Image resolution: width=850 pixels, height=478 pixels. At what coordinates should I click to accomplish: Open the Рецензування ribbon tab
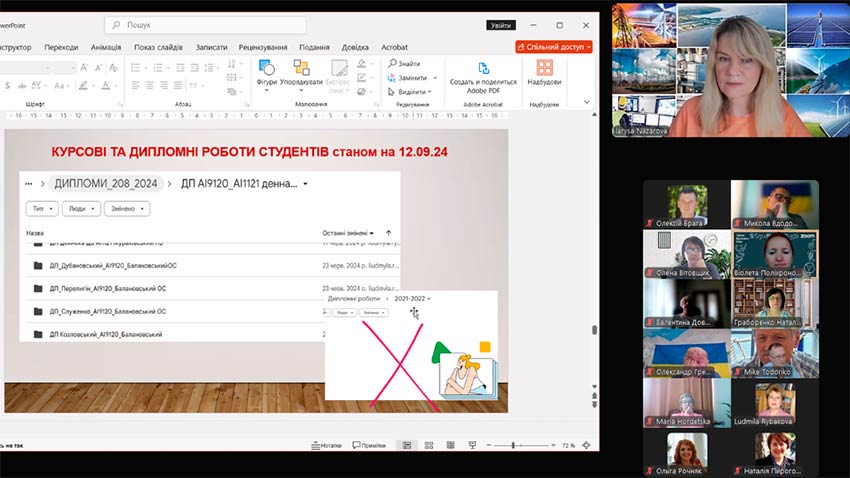pyautogui.click(x=263, y=47)
